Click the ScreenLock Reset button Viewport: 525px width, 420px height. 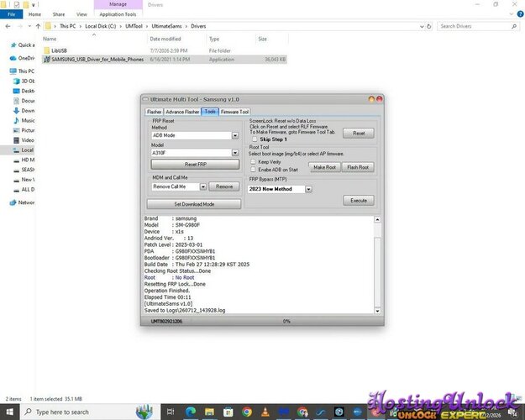(359, 134)
